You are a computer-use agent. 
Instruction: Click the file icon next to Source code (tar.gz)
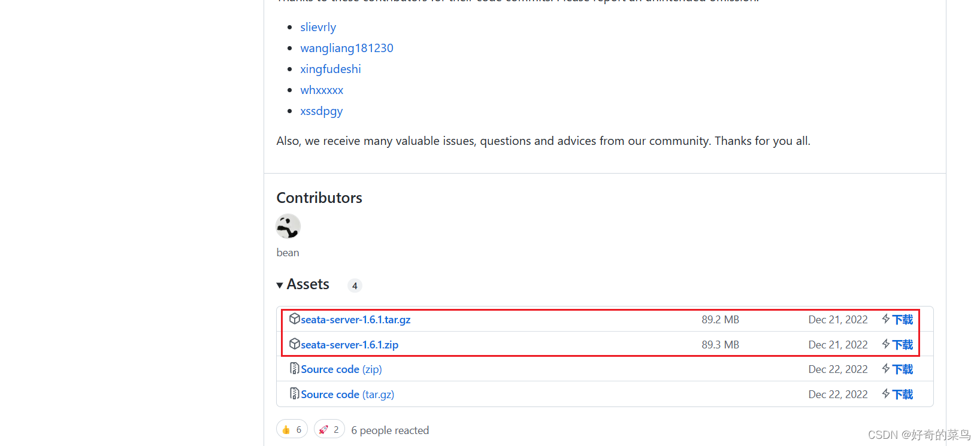[x=294, y=393]
